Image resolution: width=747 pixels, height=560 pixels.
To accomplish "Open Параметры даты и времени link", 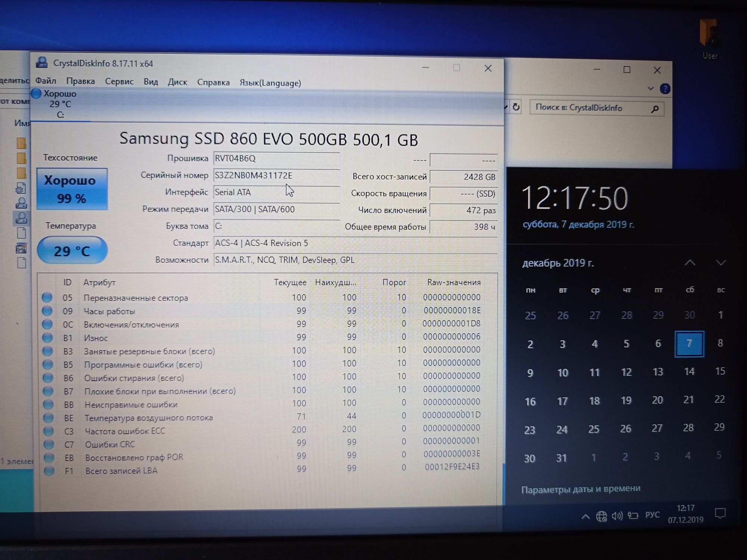I will [581, 489].
